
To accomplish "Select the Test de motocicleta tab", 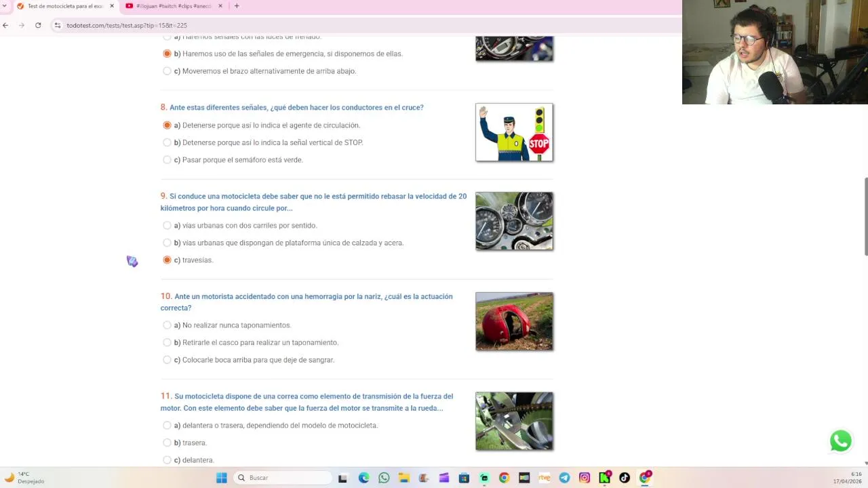I will click(x=66, y=6).
